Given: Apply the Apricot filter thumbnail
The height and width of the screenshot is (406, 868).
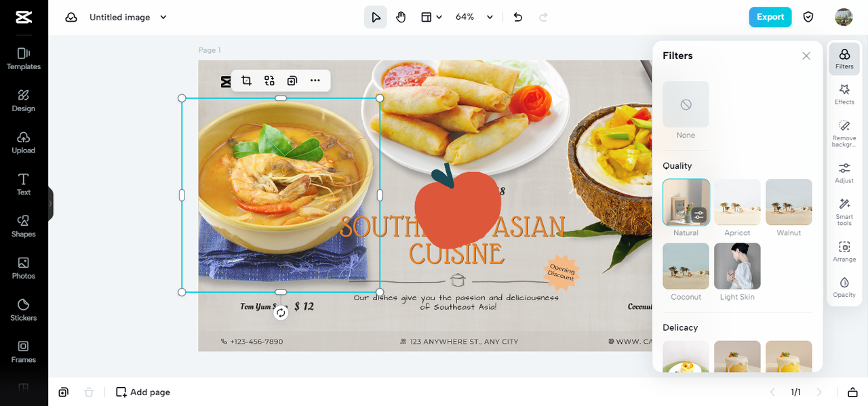Looking at the screenshot, I should [737, 202].
